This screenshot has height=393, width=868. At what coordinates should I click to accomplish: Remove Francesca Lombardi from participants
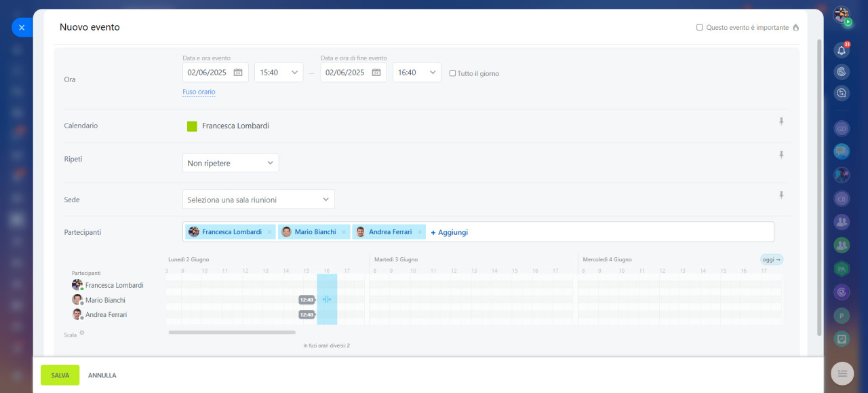(269, 232)
